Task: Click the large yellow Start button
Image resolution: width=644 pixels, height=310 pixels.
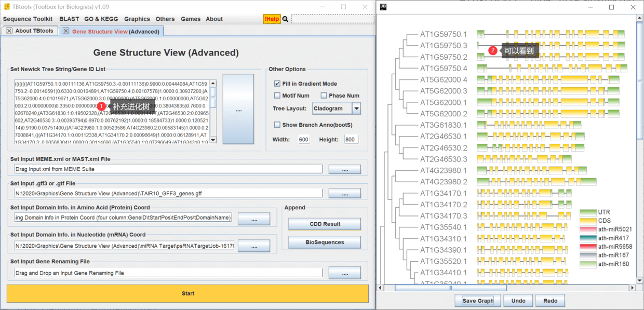Action: click(188, 293)
